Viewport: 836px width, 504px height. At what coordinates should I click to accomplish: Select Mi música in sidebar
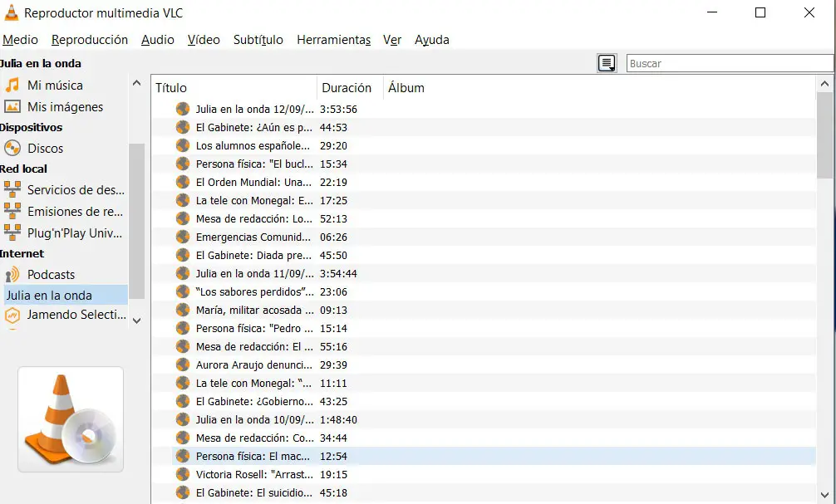[55, 86]
